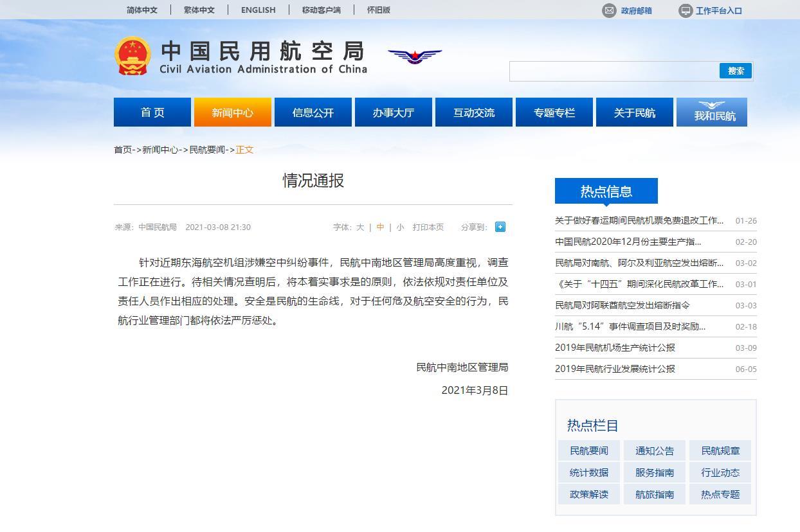The height and width of the screenshot is (532, 800).
Task: Set font size to 小
Action: tap(400, 227)
